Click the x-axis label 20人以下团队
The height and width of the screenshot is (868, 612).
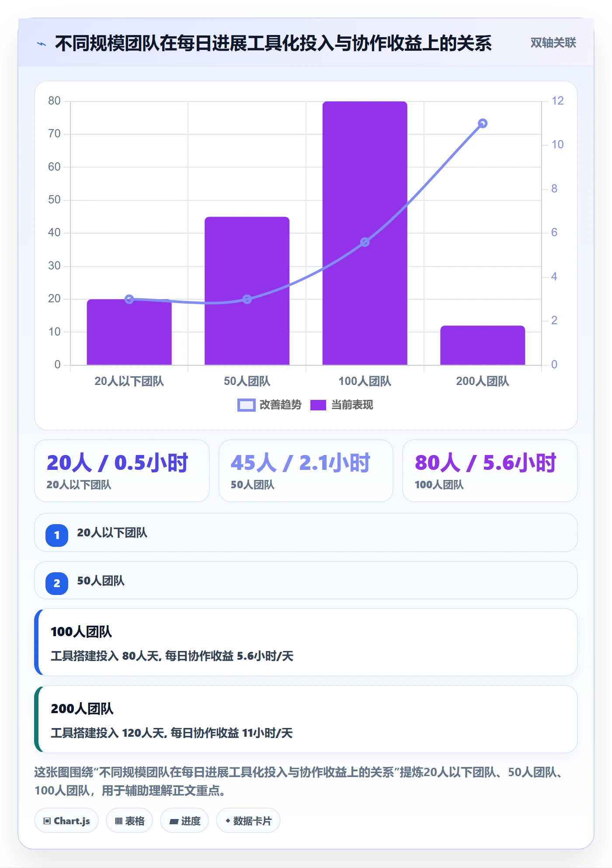tap(129, 381)
